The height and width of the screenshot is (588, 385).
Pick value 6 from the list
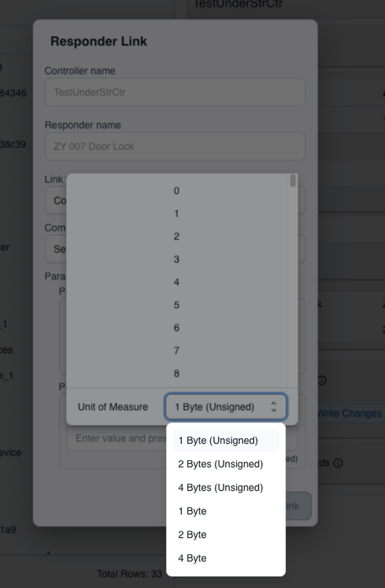(176, 328)
